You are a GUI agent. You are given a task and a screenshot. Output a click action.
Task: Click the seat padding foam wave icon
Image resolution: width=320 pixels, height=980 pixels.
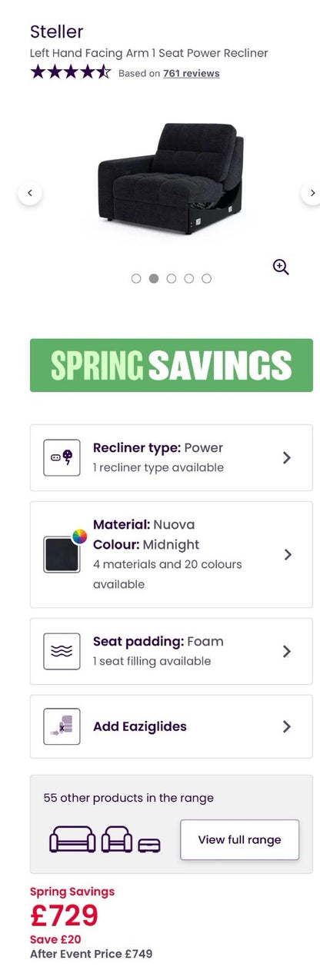[x=62, y=651]
